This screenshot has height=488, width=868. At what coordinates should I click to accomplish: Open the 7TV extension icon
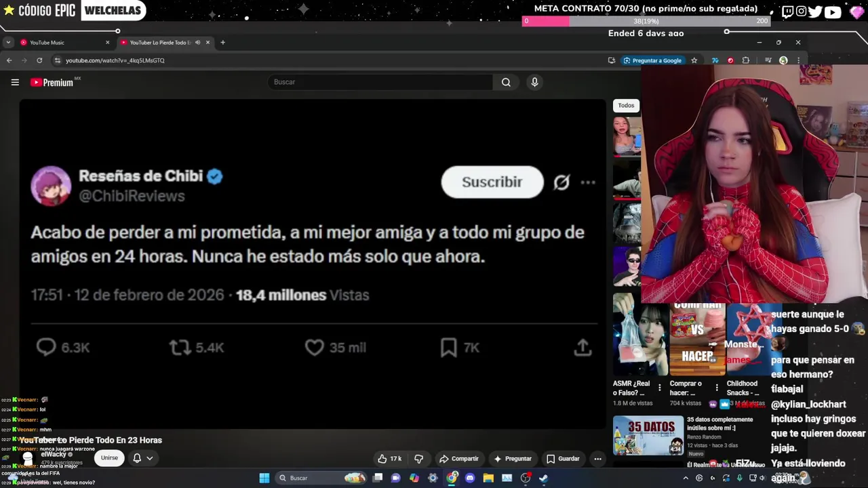click(715, 60)
